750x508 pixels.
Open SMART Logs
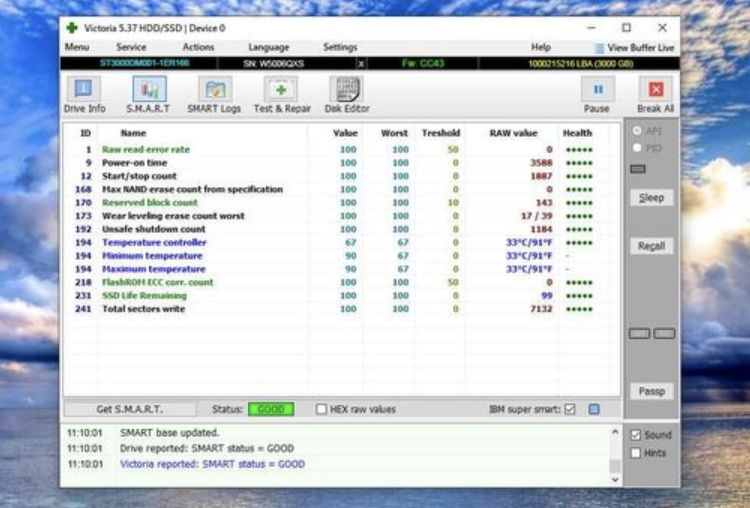[214, 95]
